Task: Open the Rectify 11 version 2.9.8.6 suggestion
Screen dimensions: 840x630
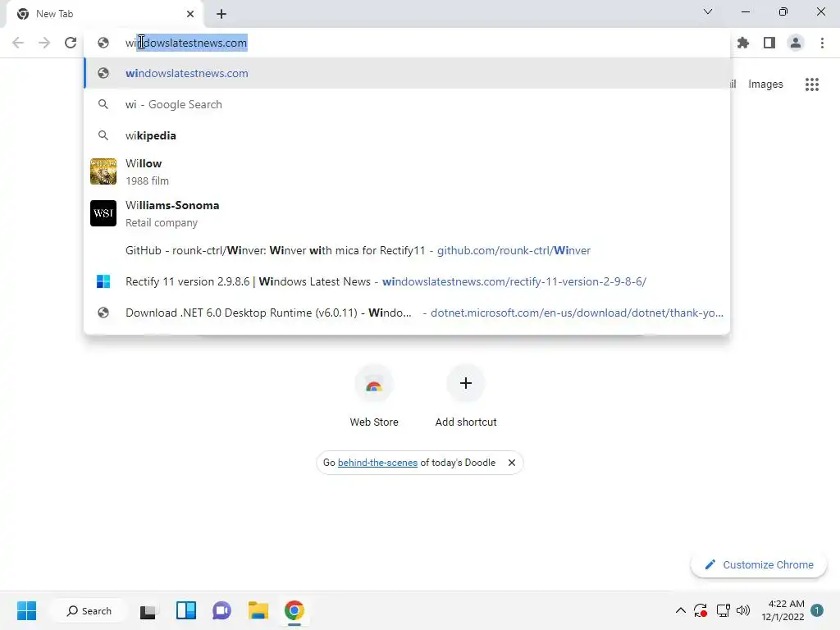Action: tap(407, 281)
